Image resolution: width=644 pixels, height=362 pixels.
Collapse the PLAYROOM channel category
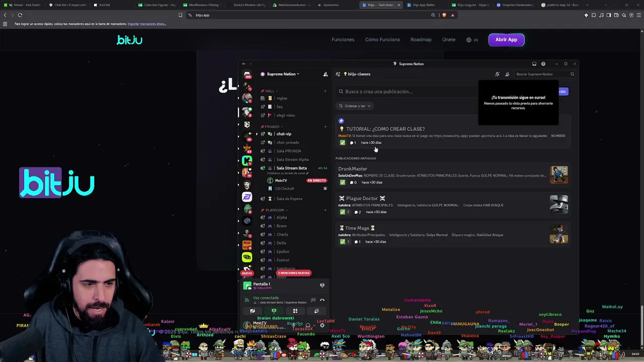[x=274, y=210]
